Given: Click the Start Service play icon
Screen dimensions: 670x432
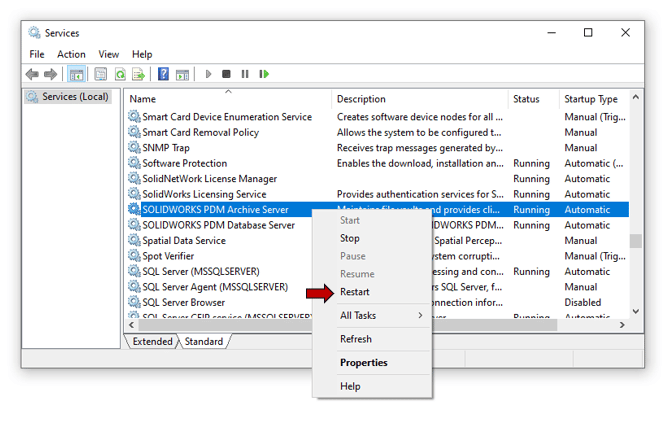Looking at the screenshot, I should 208,74.
